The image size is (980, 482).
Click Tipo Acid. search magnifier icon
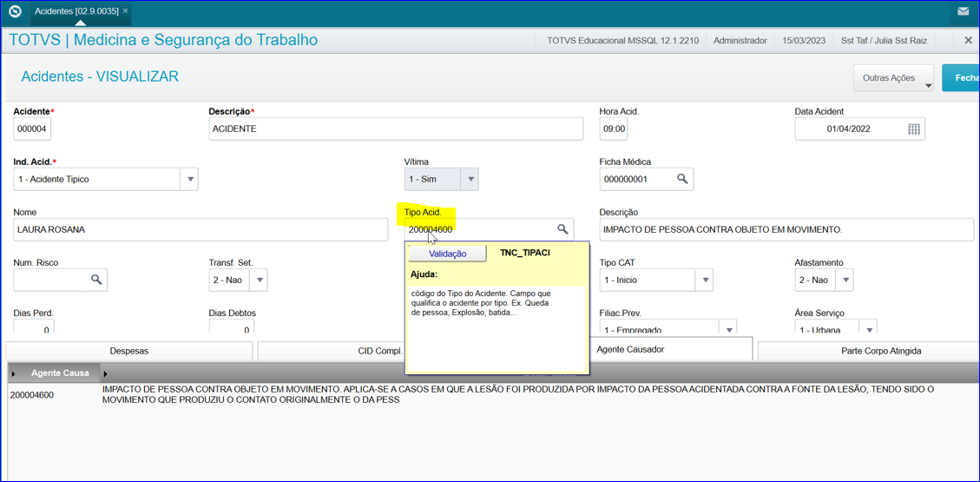coord(562,229)
